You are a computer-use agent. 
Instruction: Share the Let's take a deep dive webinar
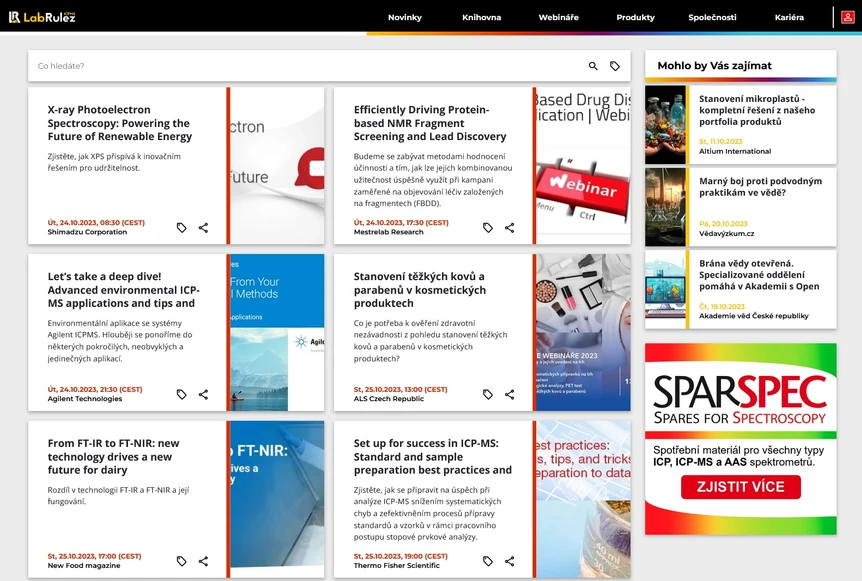pyautogui.click(x=203, y=394)
